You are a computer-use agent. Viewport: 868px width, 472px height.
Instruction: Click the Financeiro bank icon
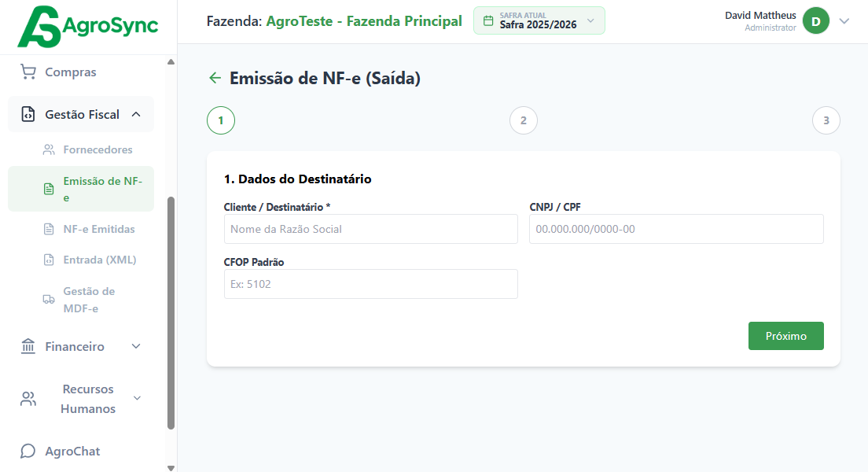(x=28, y=346)
